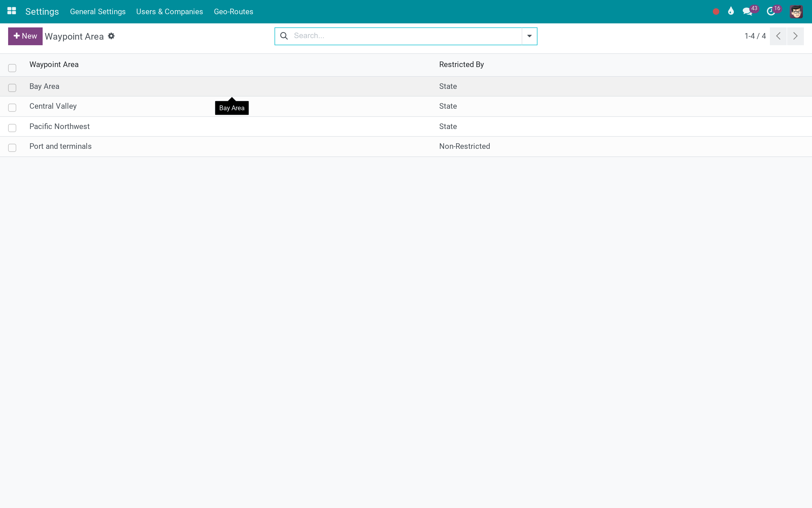This screenshot has height=508, width=812.
Task: Expand the search options dropdown arrow
Action: pos(529,36)
